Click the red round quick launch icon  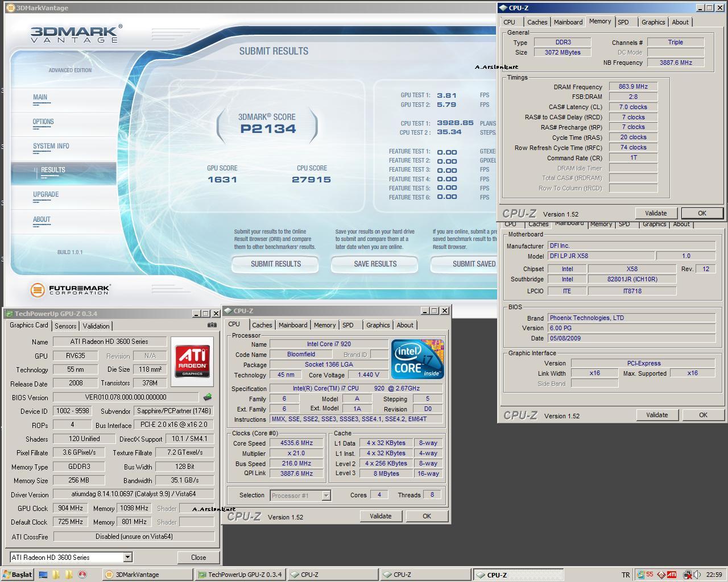point(82,575)
